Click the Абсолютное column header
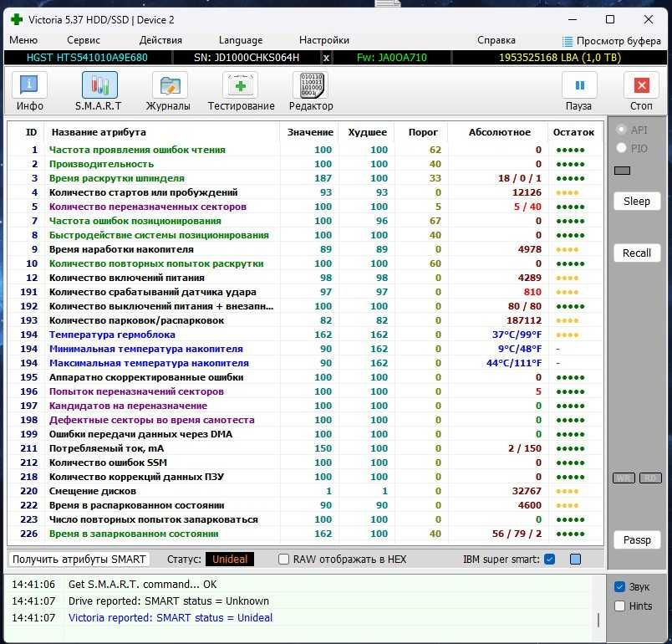Viewport: 672px width, 644px height. pos(499,132)
